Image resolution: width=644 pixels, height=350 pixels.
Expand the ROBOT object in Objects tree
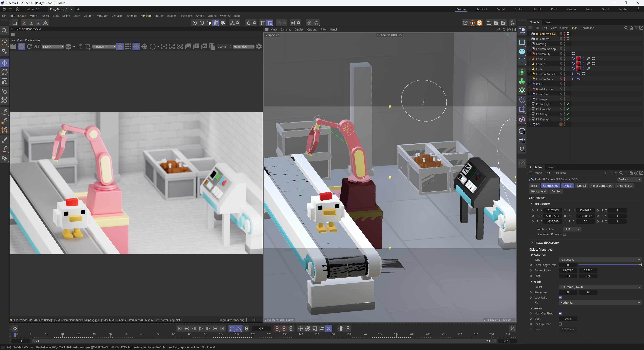pos(529,84)
